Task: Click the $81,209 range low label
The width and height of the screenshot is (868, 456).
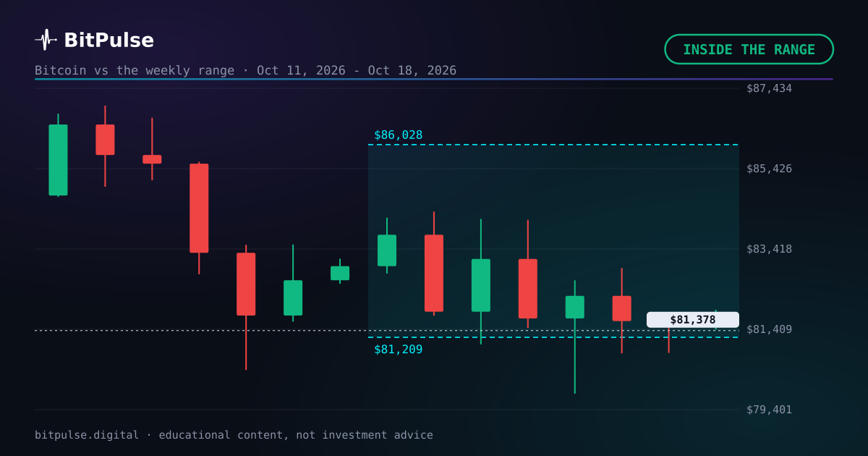Action: 398,350
